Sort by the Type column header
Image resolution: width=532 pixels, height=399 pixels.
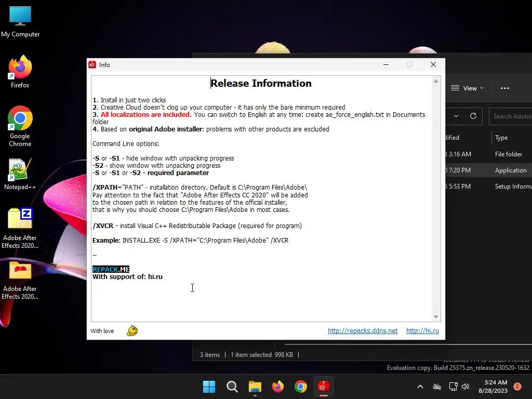(501, 137)
